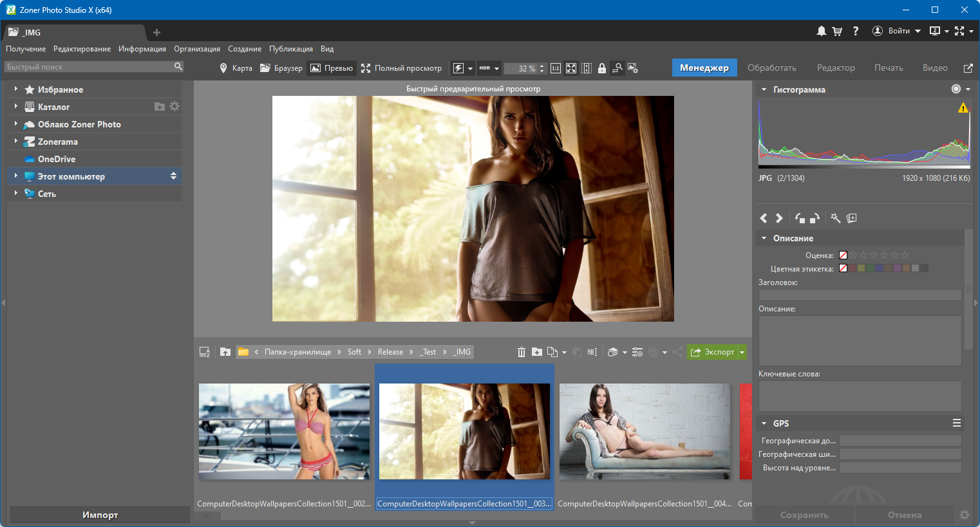980x527 pixels.
Task: Collapse the Гистограмма panel
Action: point(764,89)
